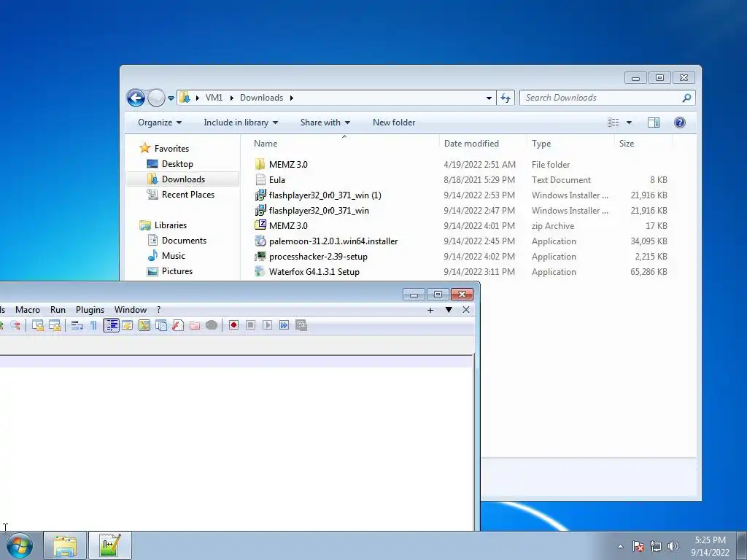
Task: Click the X on Notepad++ menu bar
Action: [x=466, y=310]
